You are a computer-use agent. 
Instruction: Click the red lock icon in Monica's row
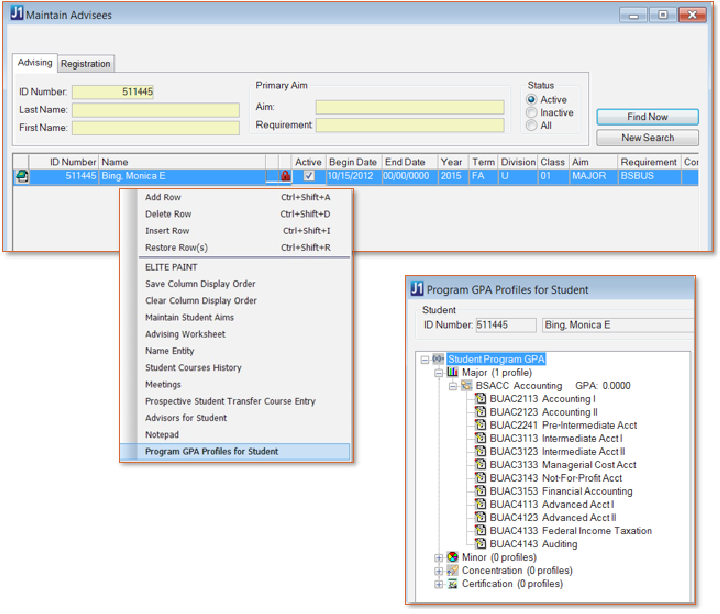[285, 176]
